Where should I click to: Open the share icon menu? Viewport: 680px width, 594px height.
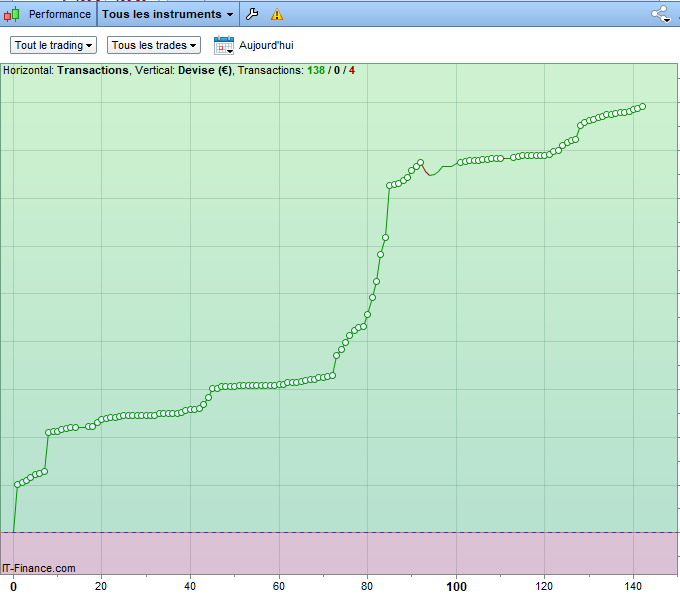pyautogui.click(x=661, y=14)
